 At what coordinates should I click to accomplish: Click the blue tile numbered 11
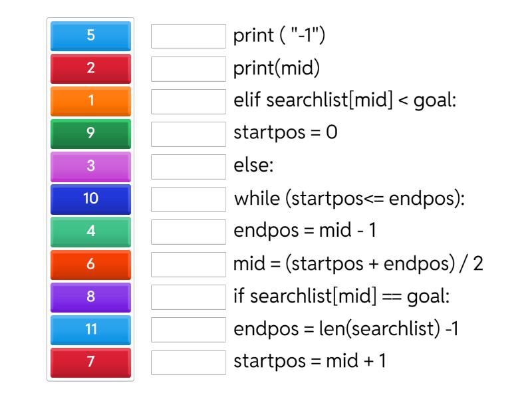(x=90, y=329)
